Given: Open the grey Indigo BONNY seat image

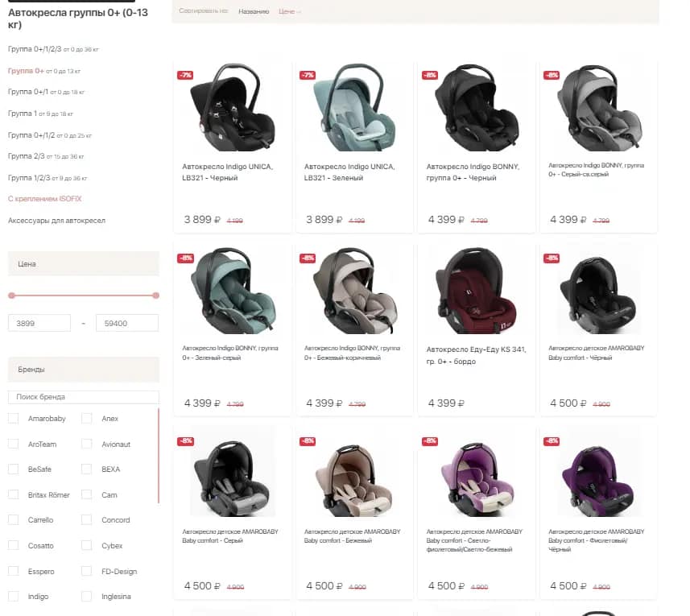Looking at the screenshot, I should pyautogui.click(x=598, y=108).
